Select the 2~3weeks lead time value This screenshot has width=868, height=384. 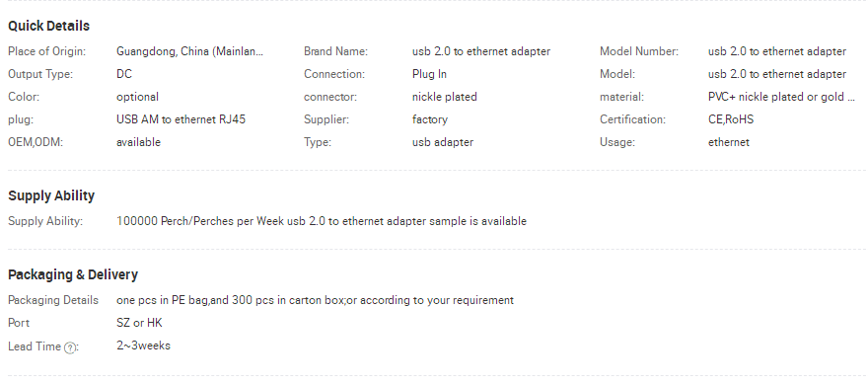pyautogui.click(x=143, y=346)
